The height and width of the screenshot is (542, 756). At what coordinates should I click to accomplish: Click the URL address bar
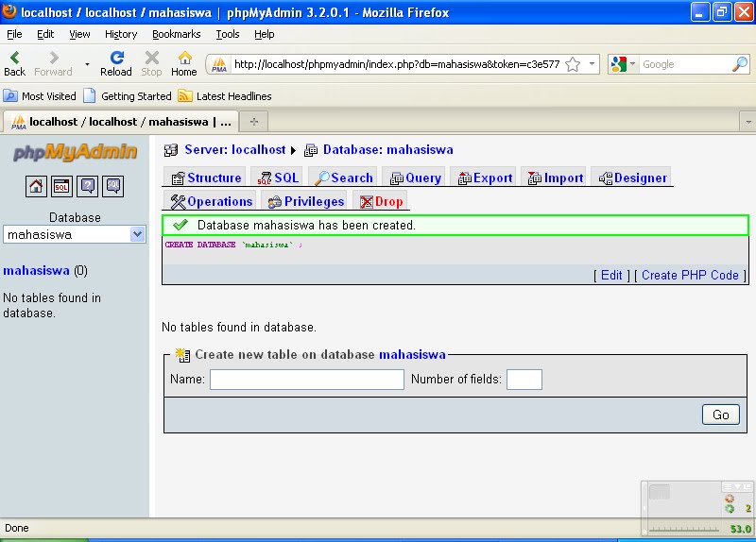point(396,64)
